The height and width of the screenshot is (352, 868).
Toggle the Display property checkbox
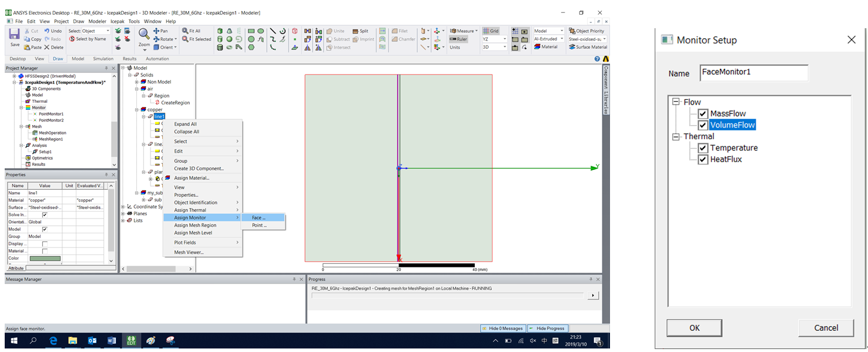pos(45,244)
